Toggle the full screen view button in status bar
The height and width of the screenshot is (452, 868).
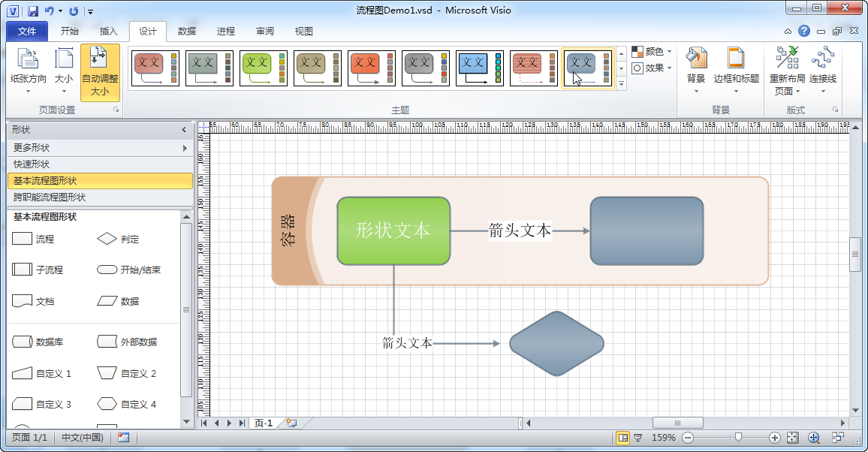coord(637,438)
